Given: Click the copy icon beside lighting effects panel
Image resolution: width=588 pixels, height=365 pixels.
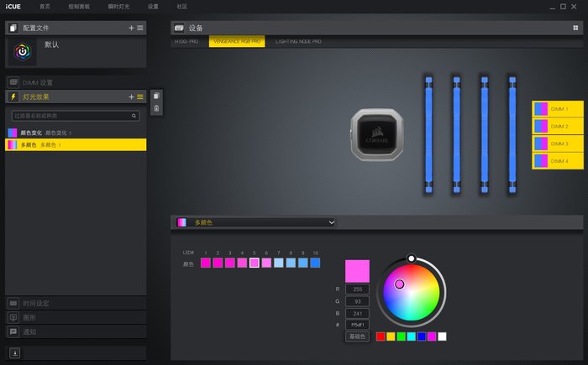Looking at the screenshot, I should click(x=156, y=96).
